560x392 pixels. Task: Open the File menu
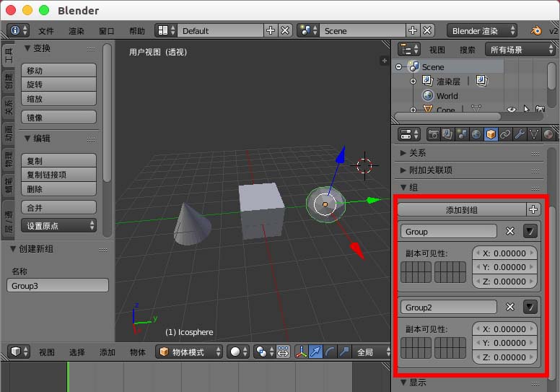click(46, 31)
